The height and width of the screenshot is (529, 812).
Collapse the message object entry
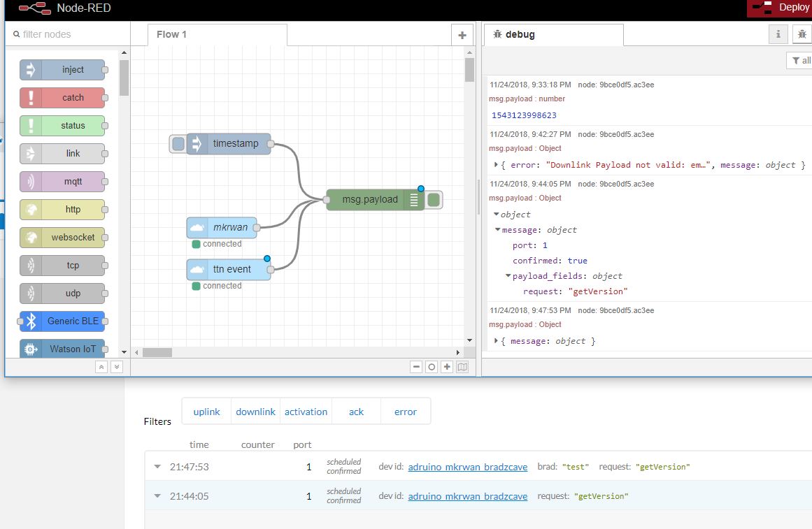point(498,230)
